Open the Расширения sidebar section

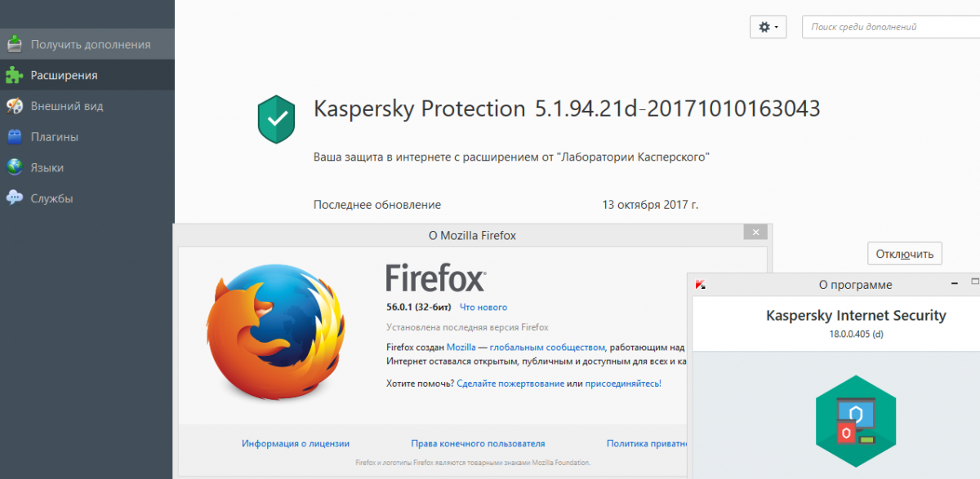[x=64, y=75]
